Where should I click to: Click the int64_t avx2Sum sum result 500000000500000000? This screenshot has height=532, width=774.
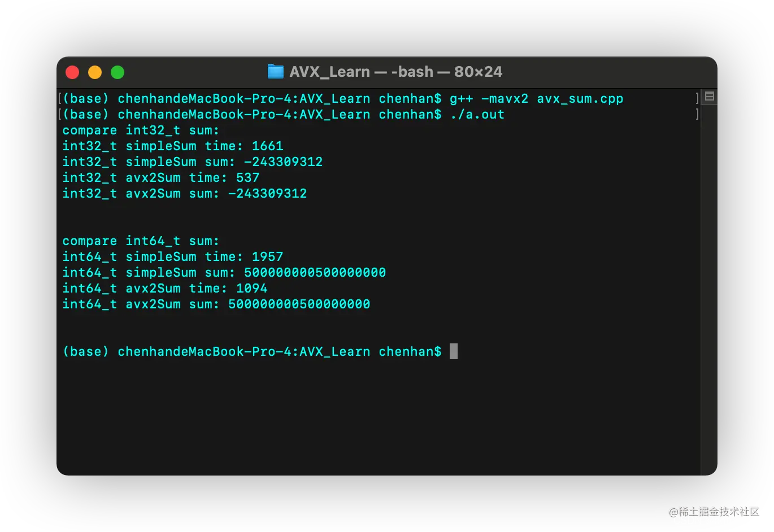(299, 304)
